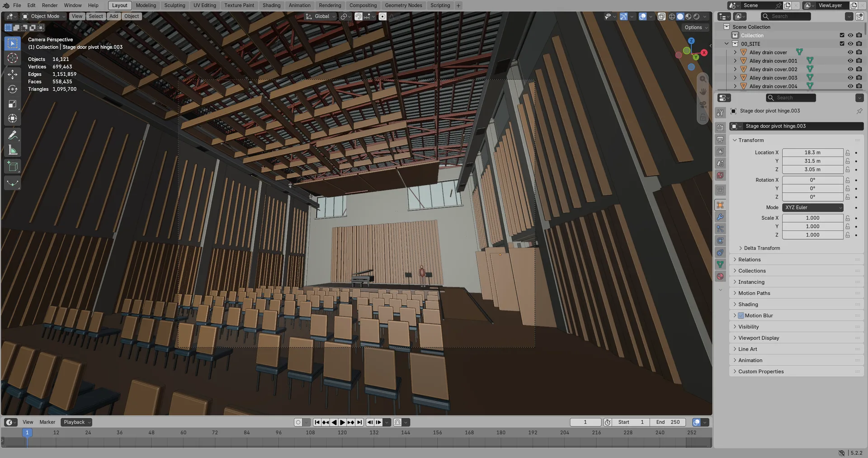Select the Rotate tool
Screen dimensions: 868x458
(13, 89)
